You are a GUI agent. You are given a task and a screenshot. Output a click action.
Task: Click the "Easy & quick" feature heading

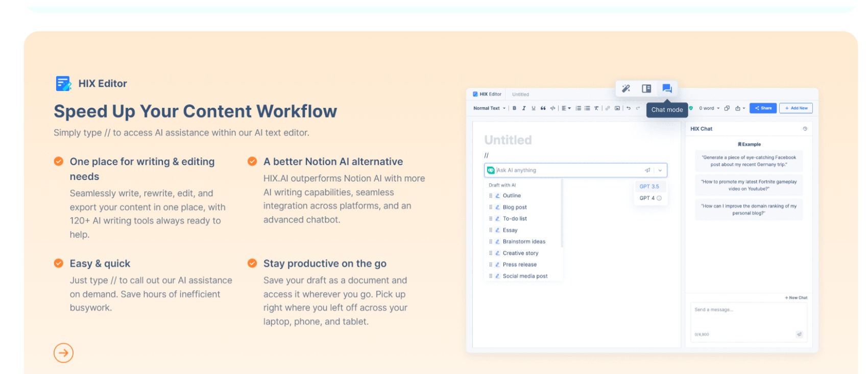click(100, 264)
